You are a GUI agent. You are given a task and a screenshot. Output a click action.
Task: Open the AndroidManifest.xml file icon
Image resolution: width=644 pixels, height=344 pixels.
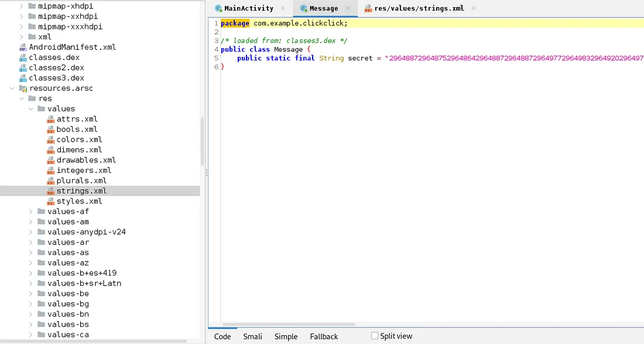pyautogui.click(x=23, y=47)
